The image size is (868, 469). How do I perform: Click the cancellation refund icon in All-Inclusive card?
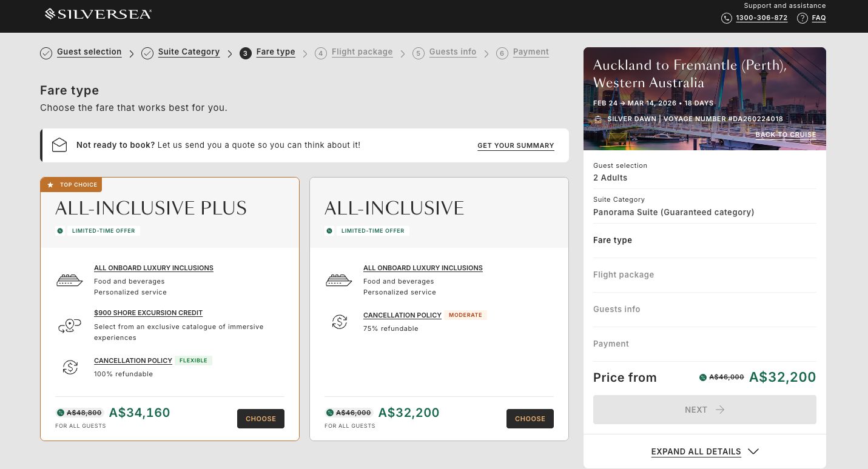point(339,322)
